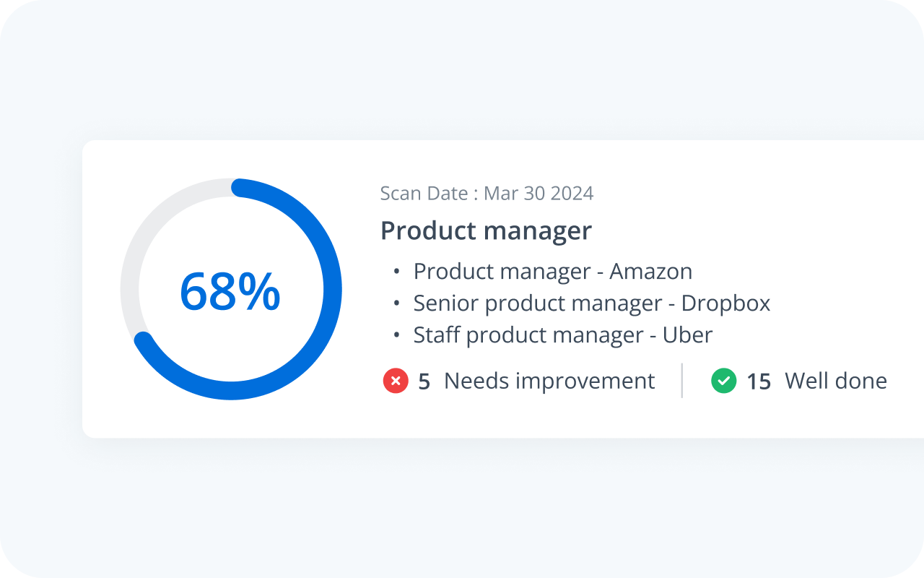Click the red X needs-improvement icon

coord(396,381)
